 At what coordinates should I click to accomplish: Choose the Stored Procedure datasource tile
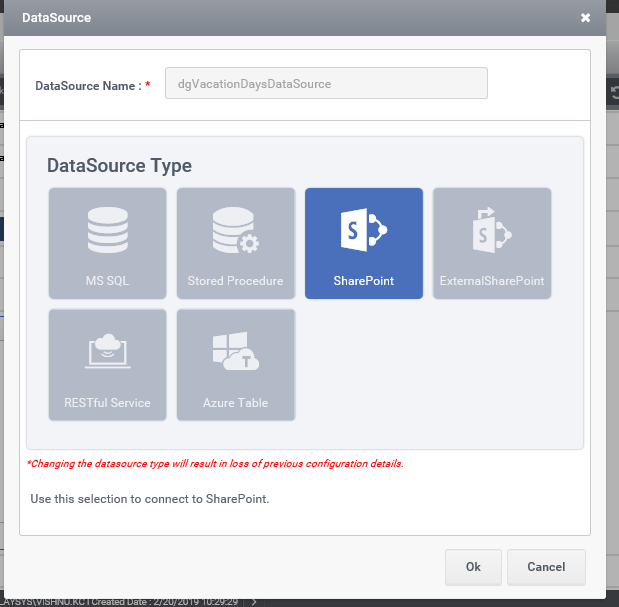click(236, 243)
